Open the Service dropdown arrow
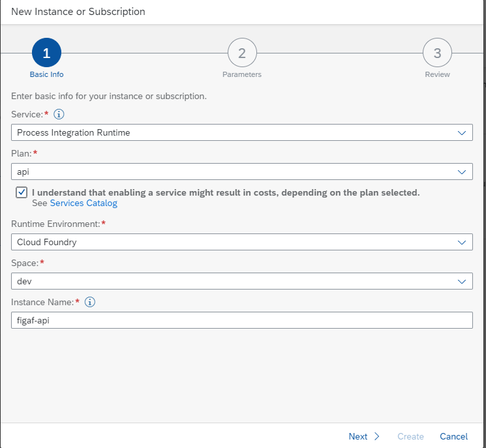 (461, 132)
